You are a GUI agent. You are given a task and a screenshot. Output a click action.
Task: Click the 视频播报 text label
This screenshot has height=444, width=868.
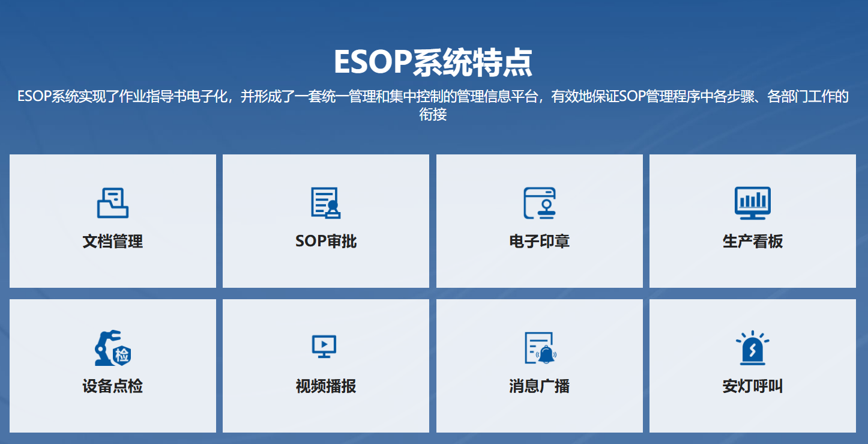tap(326, 386)
